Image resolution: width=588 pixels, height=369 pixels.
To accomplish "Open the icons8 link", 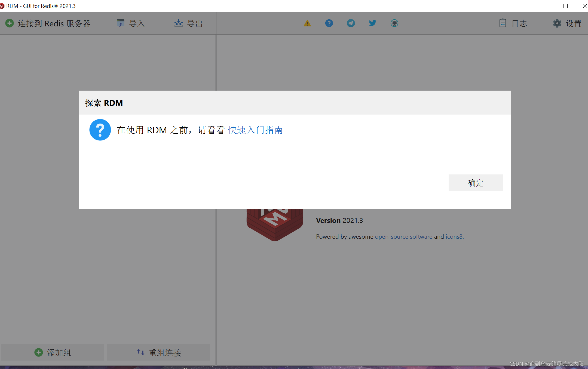I will tap(454, 236).
